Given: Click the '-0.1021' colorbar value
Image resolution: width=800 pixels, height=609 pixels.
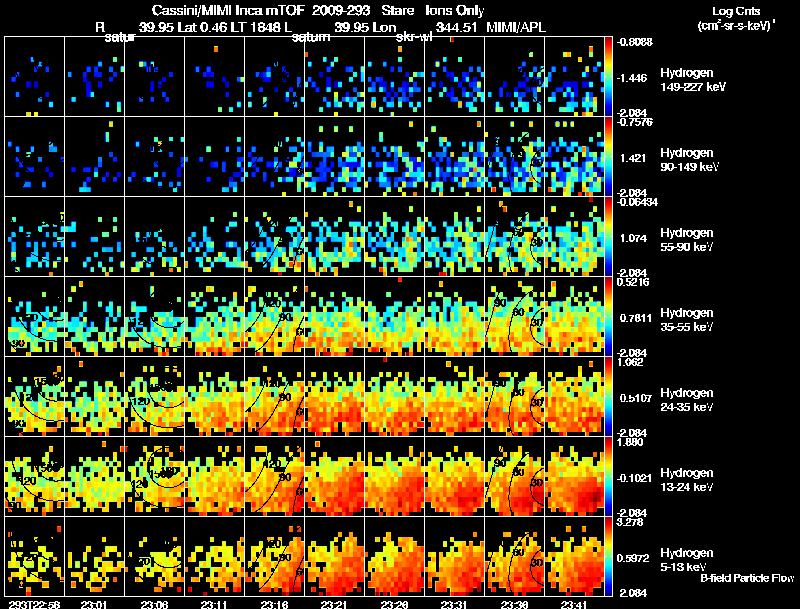Looking at the screenshot, I should [x=634, y=478].
